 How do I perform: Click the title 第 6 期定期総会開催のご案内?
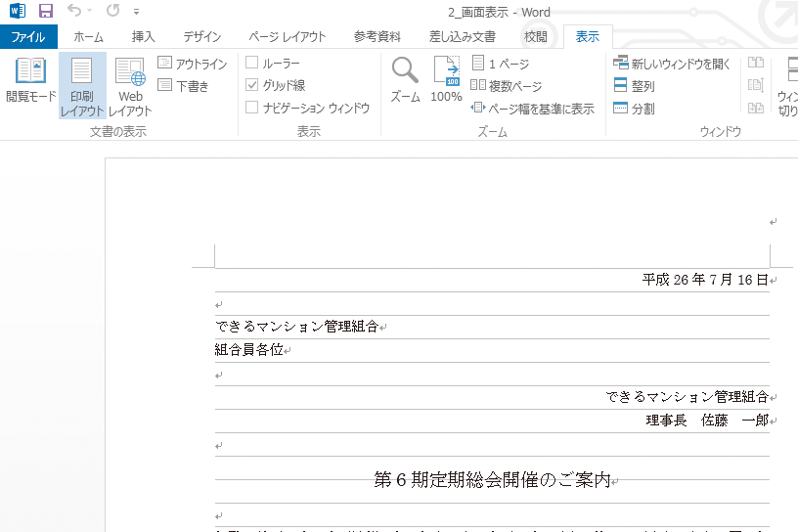click(492, 479)
